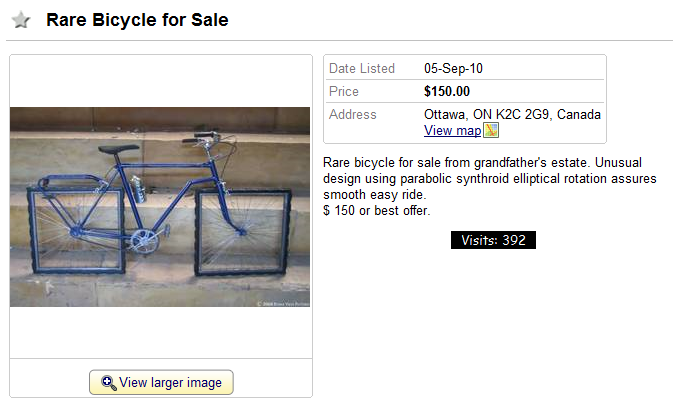Click the 05-Sep-10 listing date
The width and height of the screenshot is (673, 410).
(454, 69)
